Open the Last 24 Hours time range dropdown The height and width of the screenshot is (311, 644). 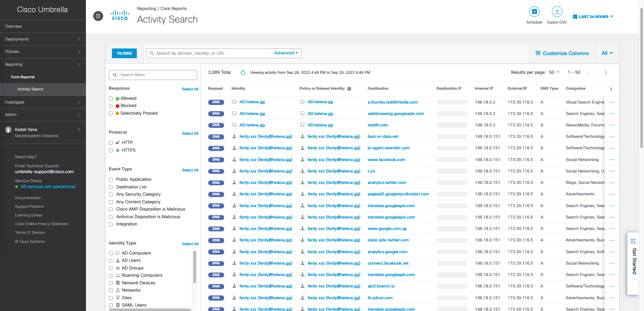[593, 17]
